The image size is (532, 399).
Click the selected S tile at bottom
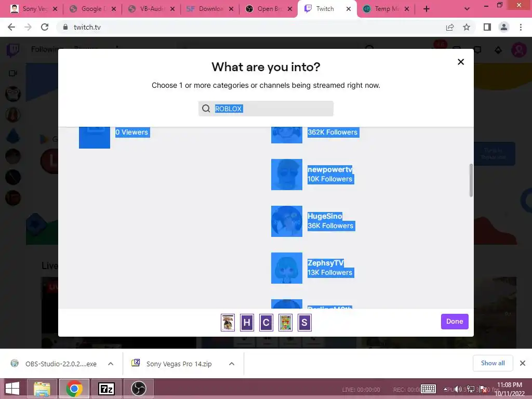304,322
